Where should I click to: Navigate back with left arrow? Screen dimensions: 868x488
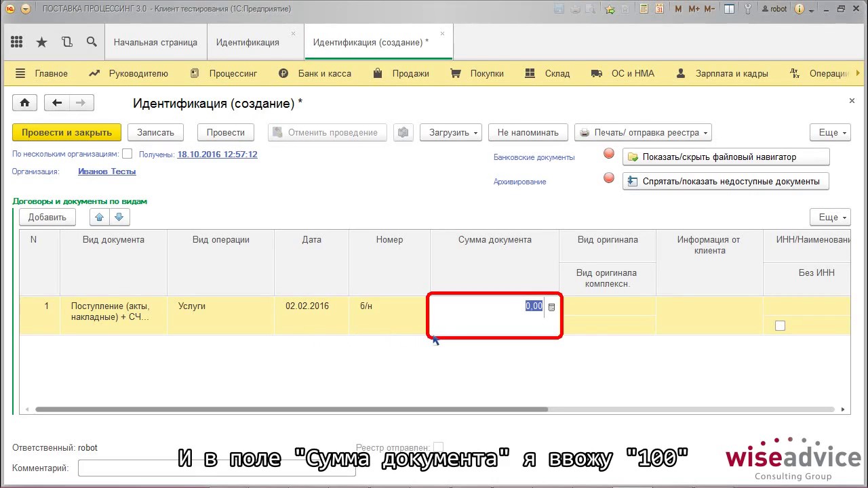pyautogui.click(x=57, y=103)
